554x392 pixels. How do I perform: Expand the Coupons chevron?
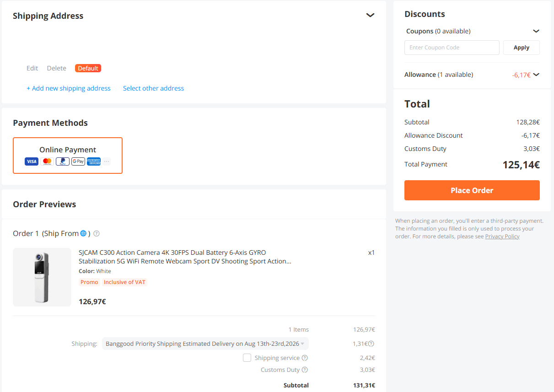click(536, 31)
